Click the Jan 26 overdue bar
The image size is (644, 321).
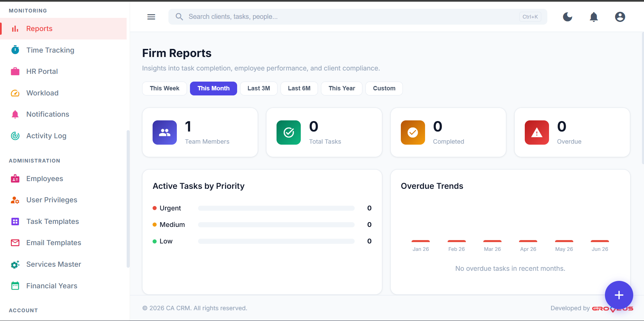click(421, 241)
